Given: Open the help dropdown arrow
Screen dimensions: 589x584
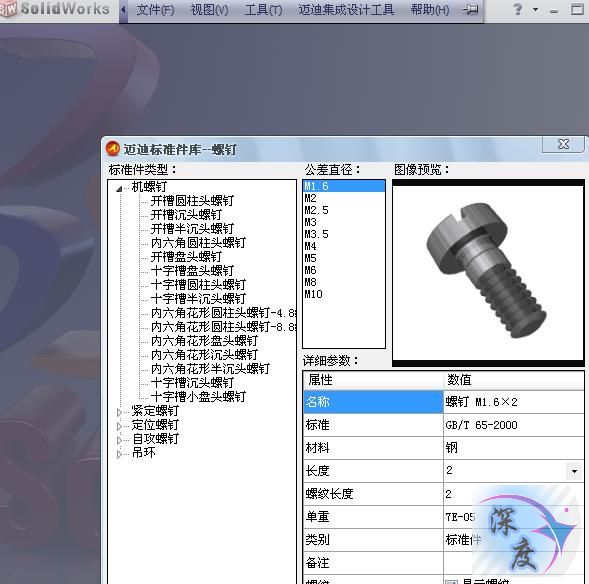Looking at the screenshot, I should [x=535, y=10].
